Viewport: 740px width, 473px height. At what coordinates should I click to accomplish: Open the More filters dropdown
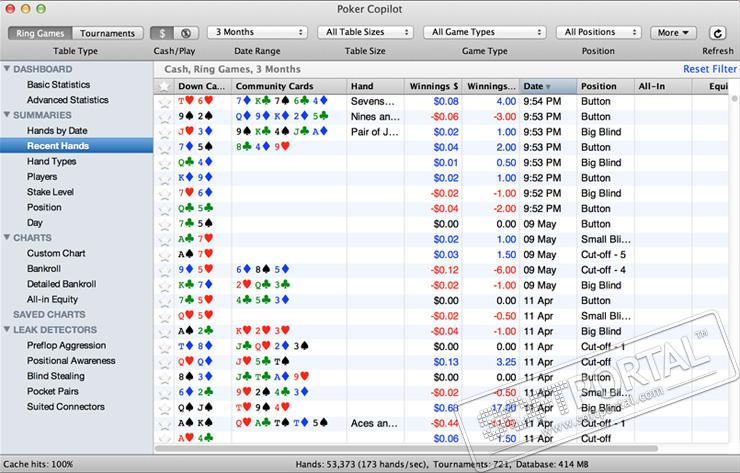coord(673,33)
